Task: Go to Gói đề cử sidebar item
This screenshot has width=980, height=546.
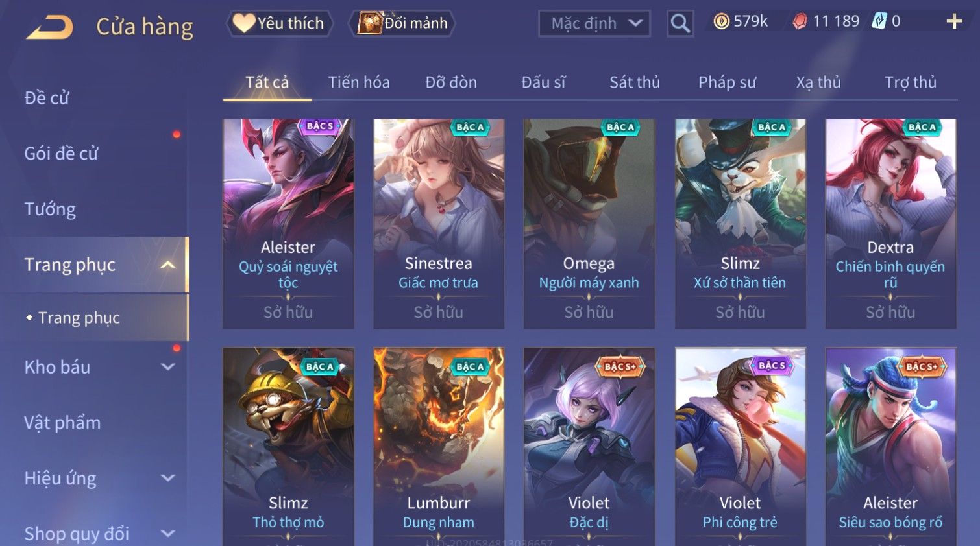Action: tap(62, 154)
